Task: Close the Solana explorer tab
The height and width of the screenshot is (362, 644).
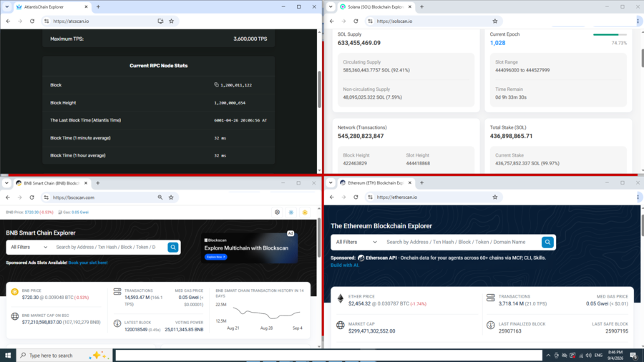Action: (x=409, y=6)
